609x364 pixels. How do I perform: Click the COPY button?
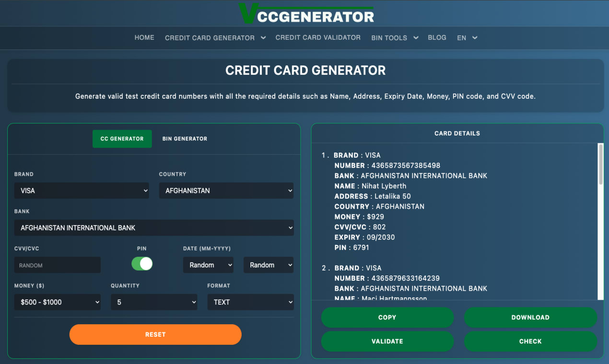pyautogui.click(x=387, y=317)
